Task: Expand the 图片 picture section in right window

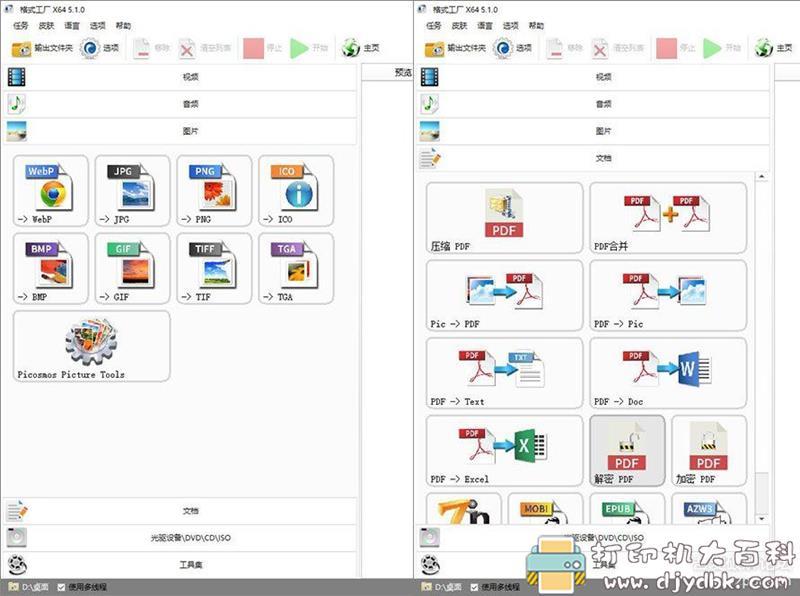Action: [x=593, y=131]
